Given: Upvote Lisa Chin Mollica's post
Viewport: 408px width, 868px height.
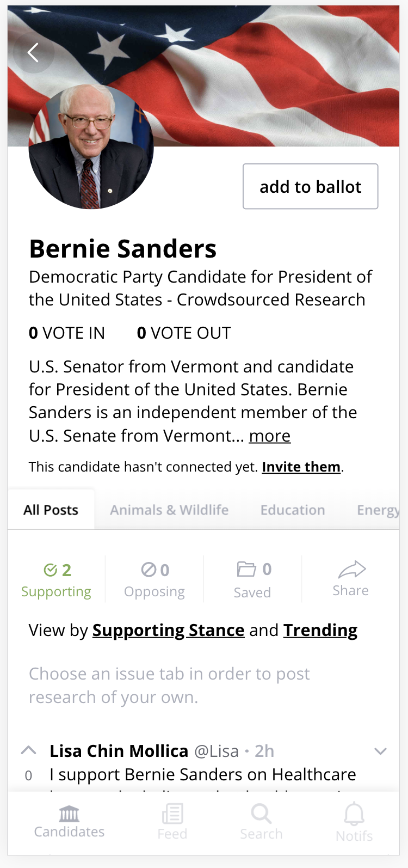Looking at the screenshot, I should point(28,750).
